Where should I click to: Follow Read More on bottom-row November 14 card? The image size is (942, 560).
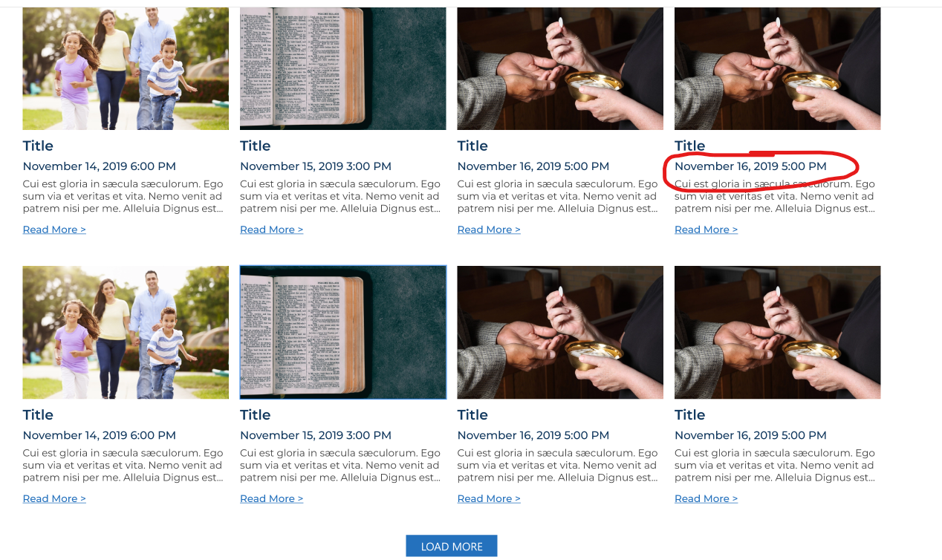[54, 498]
